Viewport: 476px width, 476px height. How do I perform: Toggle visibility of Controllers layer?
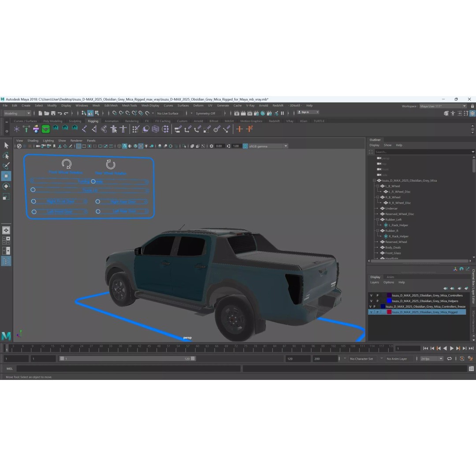point(371,295)
